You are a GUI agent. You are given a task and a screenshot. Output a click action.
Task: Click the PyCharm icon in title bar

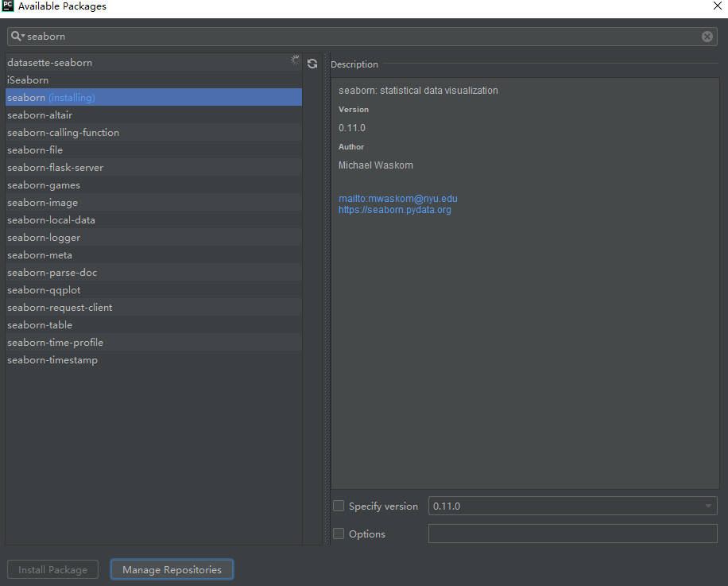pyautogui.click(x=8, y=6)
